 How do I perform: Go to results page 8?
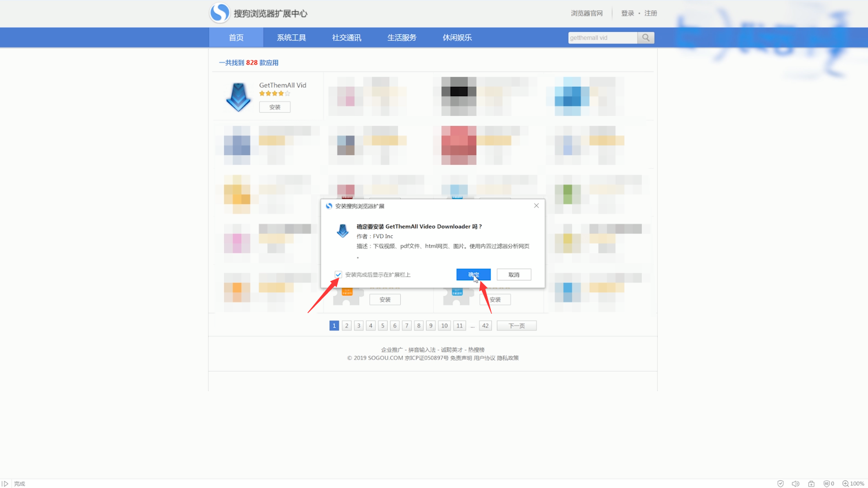419,326
